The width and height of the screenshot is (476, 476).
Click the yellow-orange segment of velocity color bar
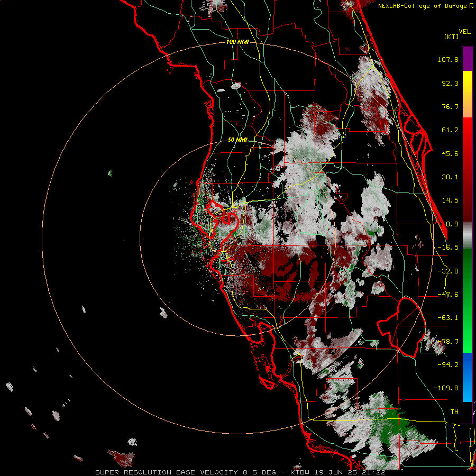467,94
